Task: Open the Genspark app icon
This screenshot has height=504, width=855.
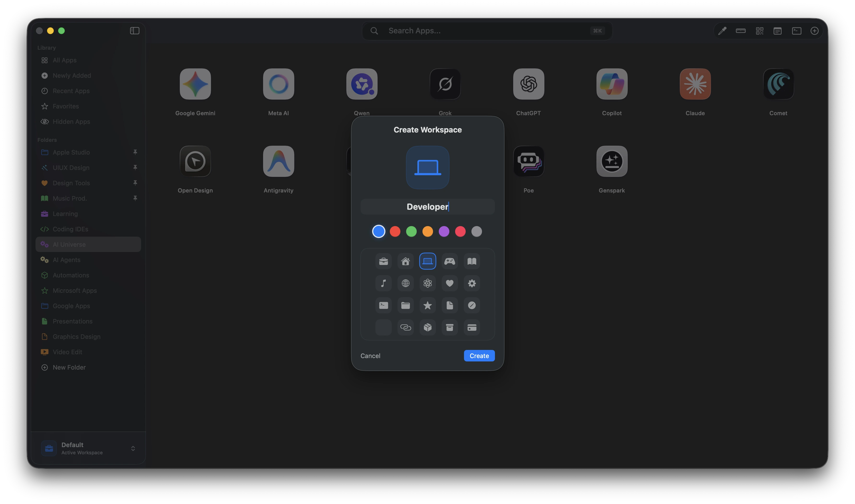Action: coord(612,161)
